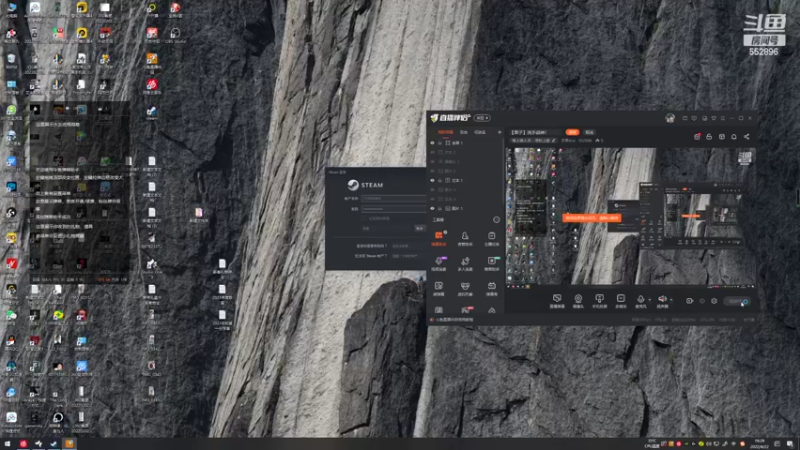800x450 pixels.
Task: Toggle visibility of the 全屏 1 source
Action: click(432, 143)
